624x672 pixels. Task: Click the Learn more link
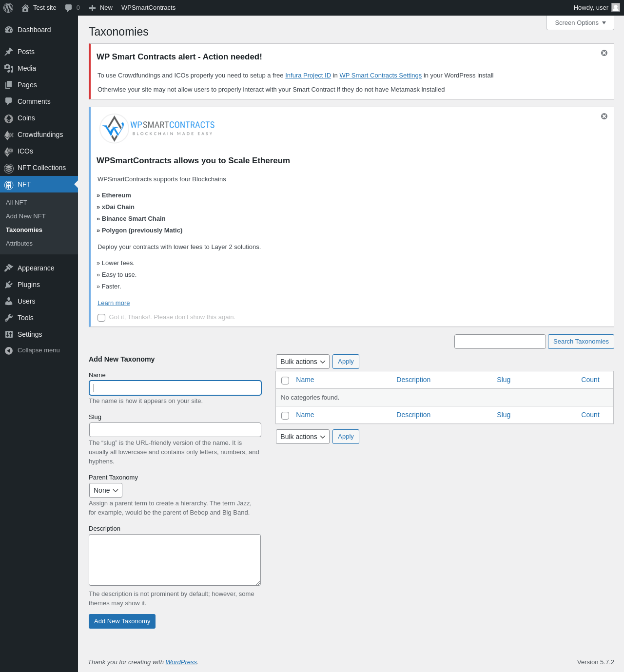114,303
